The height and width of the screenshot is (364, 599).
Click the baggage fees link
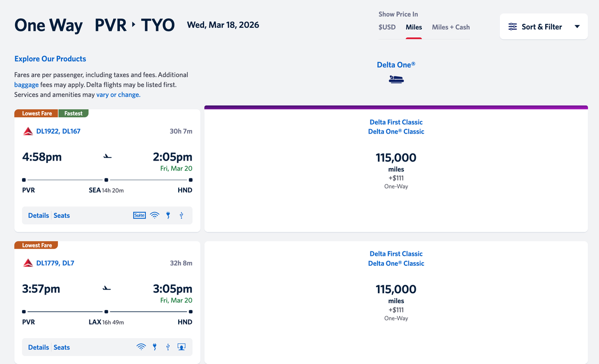click(x=26, y=85)
